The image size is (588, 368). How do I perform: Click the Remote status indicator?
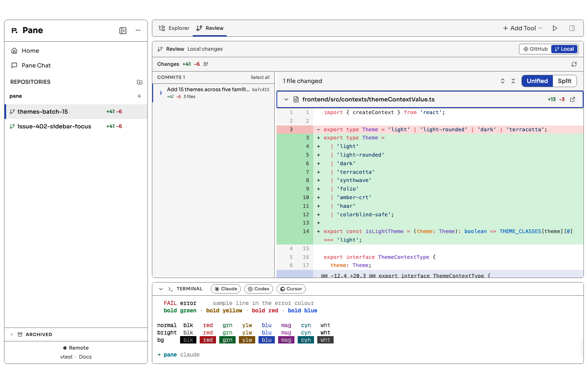click(76, 348)
